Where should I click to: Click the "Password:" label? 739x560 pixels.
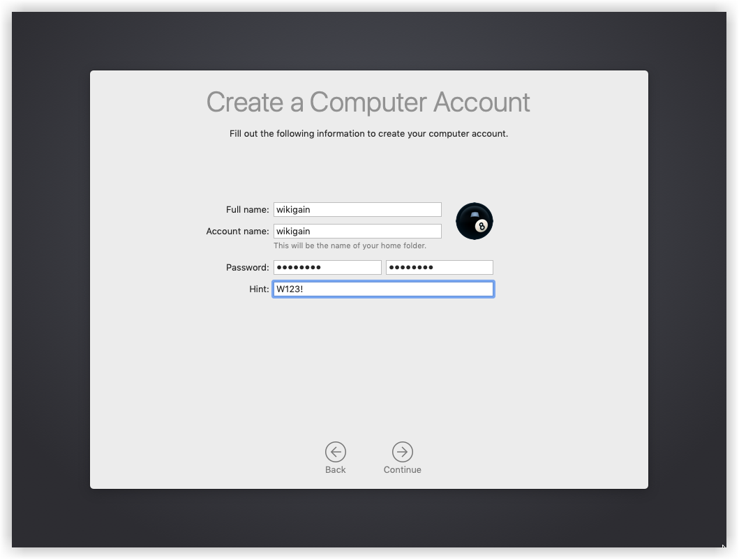247,268
